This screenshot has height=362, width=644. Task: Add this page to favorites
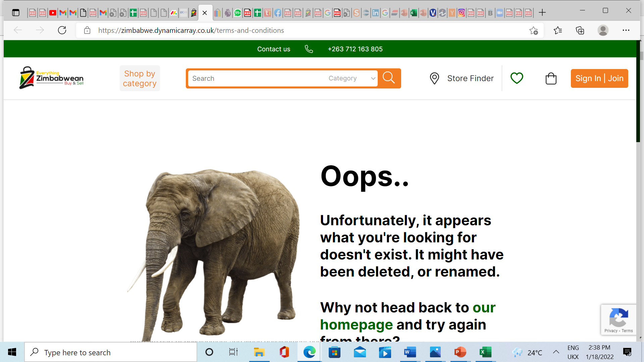pyautogui.click(x=534, y=31)
